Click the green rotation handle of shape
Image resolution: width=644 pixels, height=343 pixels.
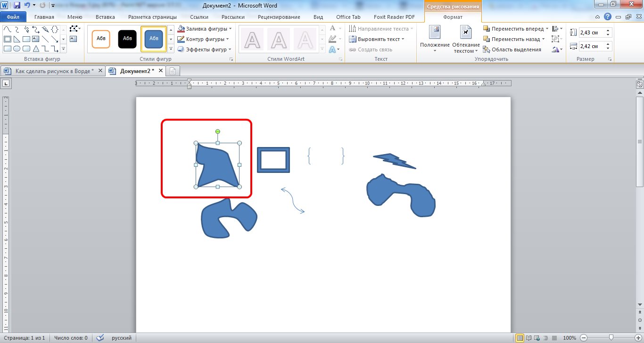pos(217,131)
